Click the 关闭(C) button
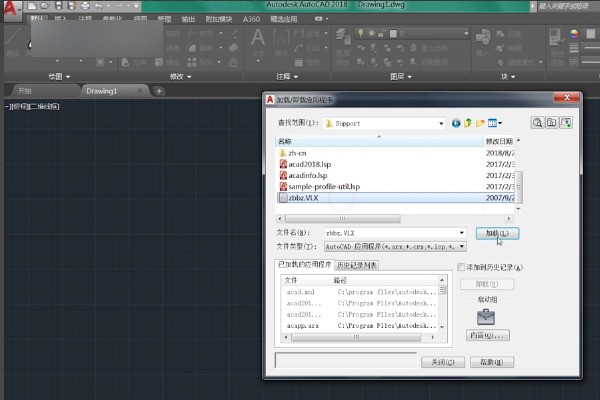The image size is (600, 400). tap(443, 362)
